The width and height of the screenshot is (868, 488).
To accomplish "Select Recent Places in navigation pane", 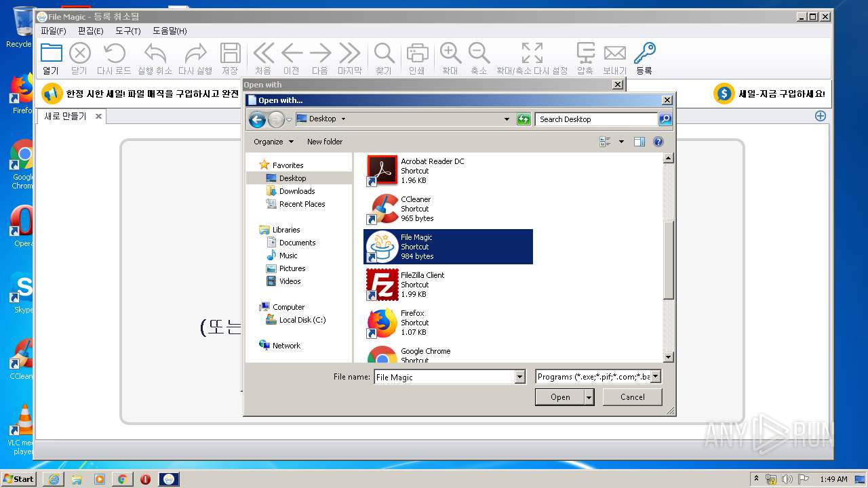I will click(302, 204).
